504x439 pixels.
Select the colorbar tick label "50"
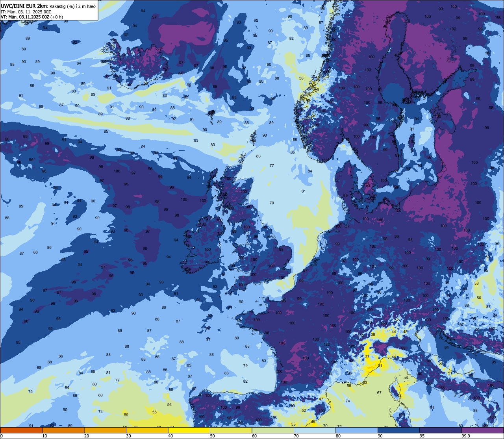[212, 436]
